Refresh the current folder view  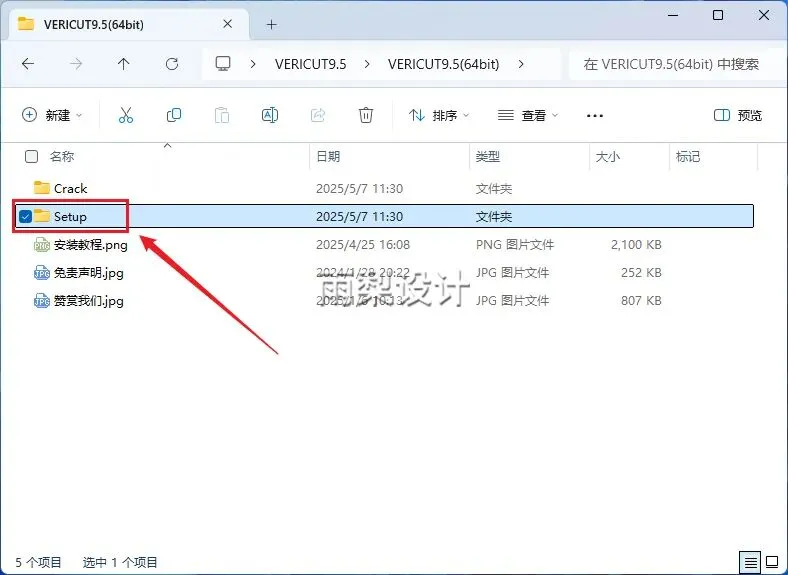click(x=172, y=64)
